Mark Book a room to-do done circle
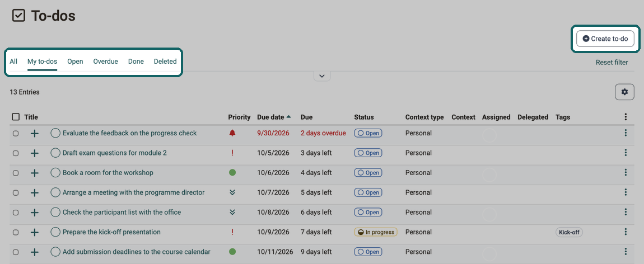Viewport: 644px width, 264px height. 55,173
